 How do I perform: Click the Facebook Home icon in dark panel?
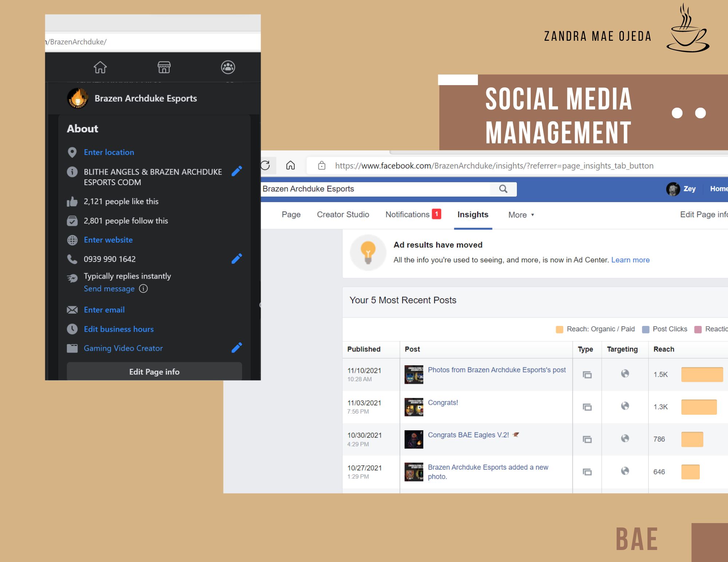100,67
